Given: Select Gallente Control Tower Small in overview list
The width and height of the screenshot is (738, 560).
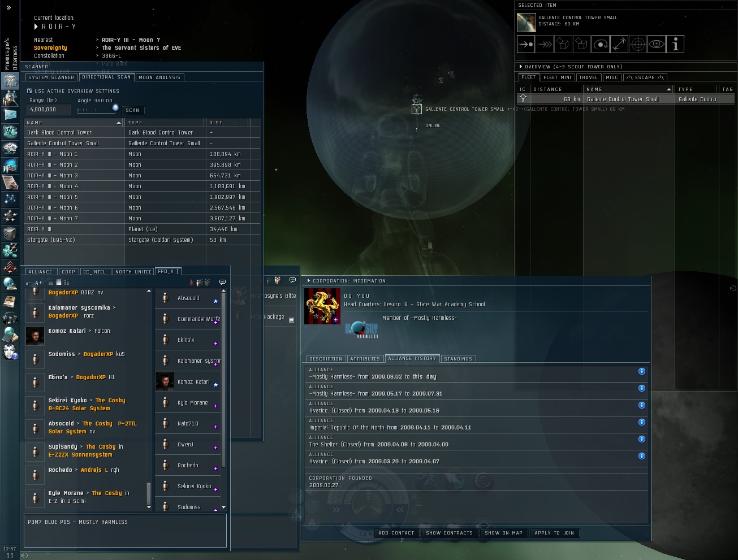Looking at the screenshot, I should coord(625,99).
